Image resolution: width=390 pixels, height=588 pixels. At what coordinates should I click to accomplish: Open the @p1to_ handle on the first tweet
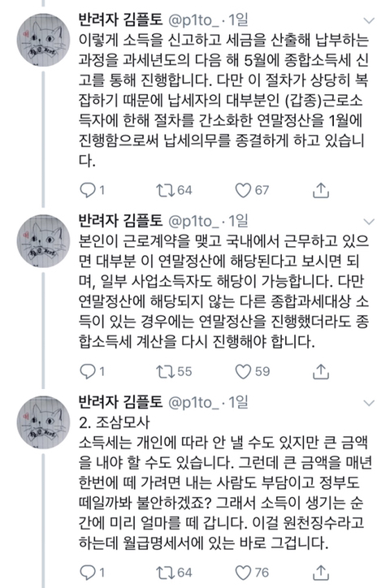click(193, 20)
